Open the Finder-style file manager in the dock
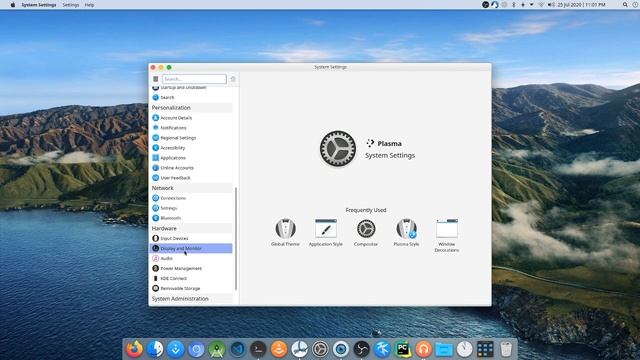This screenshot has width=640, height=360. tap(155, 349)
